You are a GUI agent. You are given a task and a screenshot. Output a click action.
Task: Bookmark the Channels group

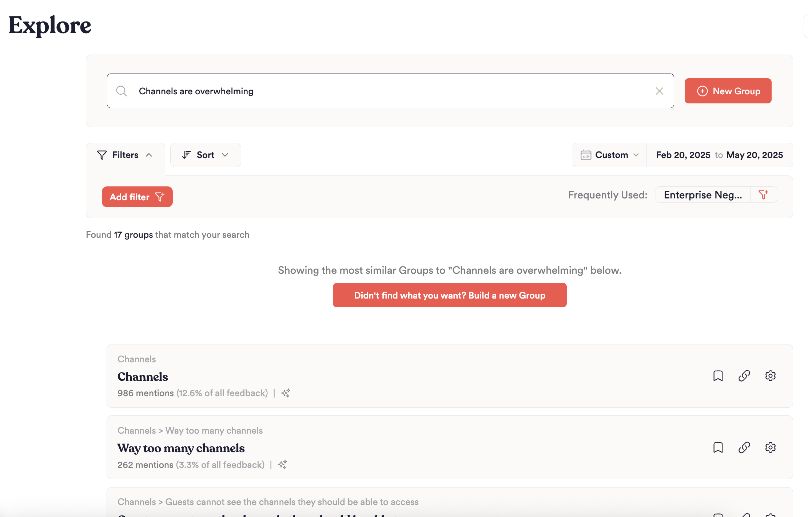coord(718,376)
